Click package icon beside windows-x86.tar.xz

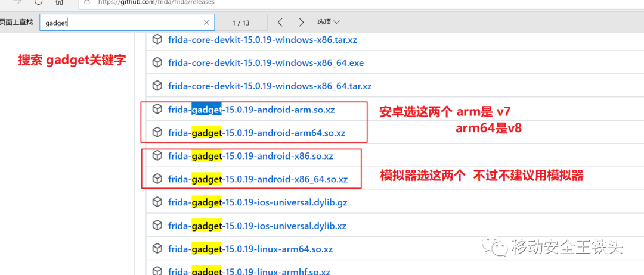156,39
